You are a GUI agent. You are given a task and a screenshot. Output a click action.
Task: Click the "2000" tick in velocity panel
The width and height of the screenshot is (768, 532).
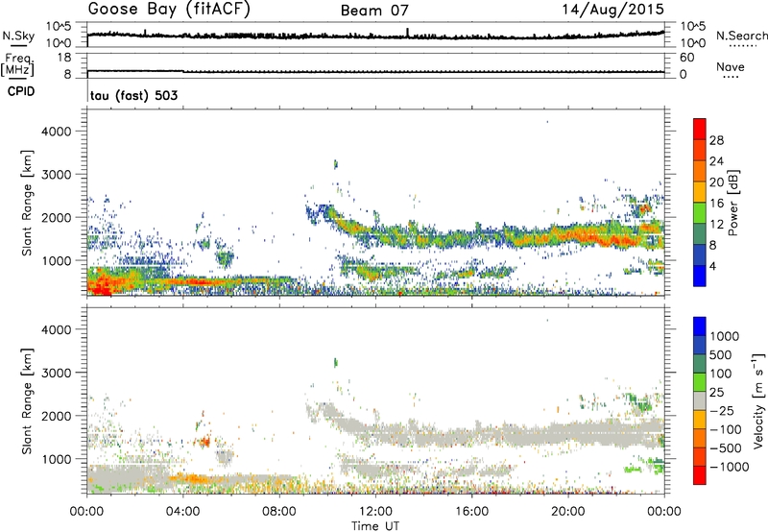click(x=57, y=416)
